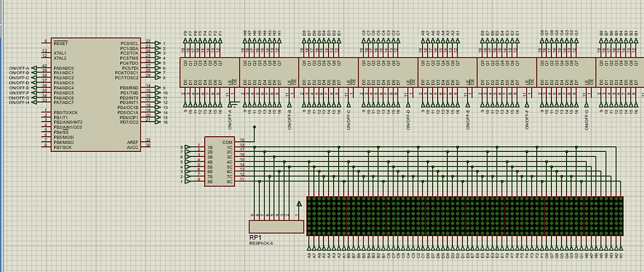Click the PA4/ADC4 pin name

63,88
